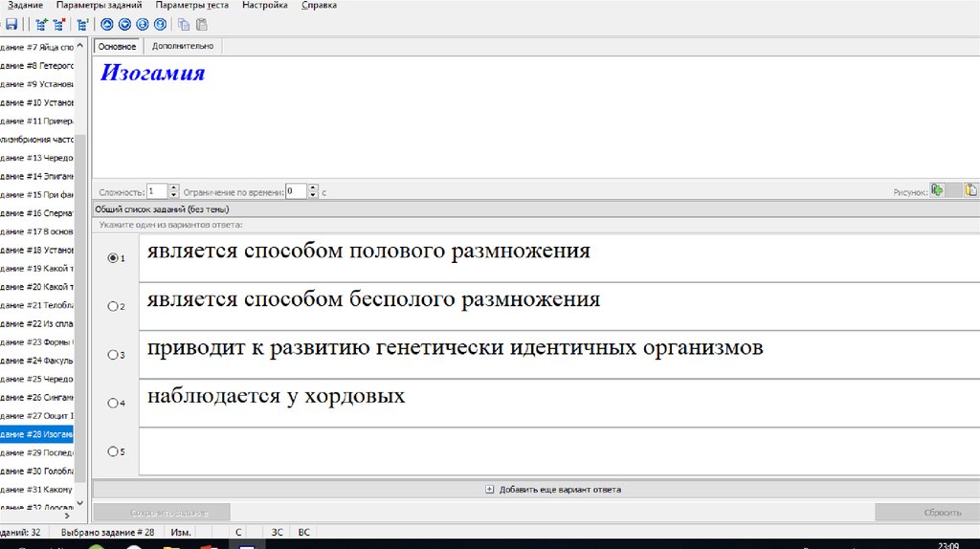Screen dimensions: 980x549
Task: Click into the empty answer field 5
Action: pyautogui.click(x=555, y=450)
